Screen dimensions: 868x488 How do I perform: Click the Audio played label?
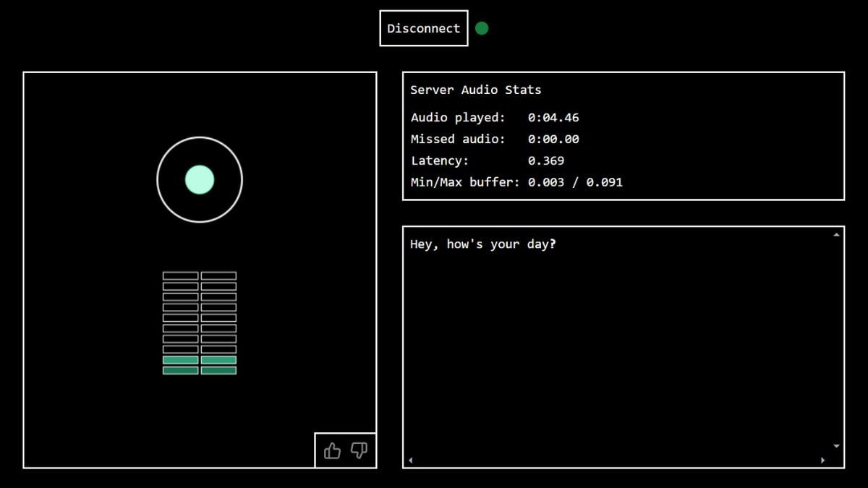pyautogui.click(x=458, y=117)
